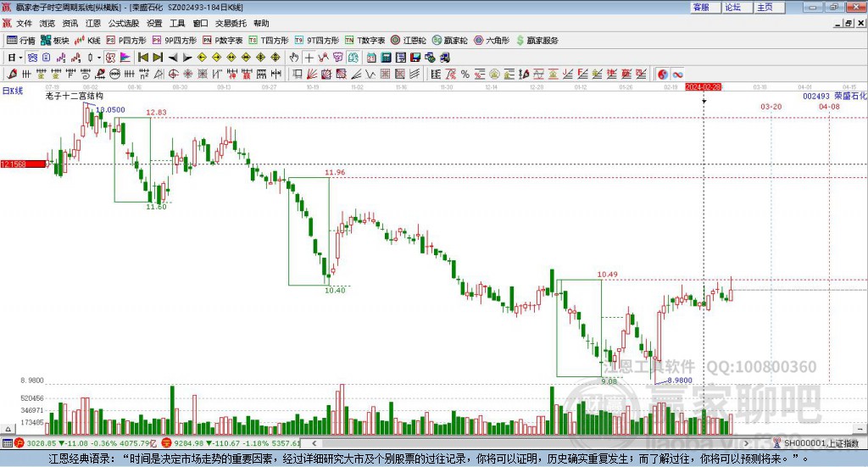Open the 帮助 menu

tap(261, 23)
